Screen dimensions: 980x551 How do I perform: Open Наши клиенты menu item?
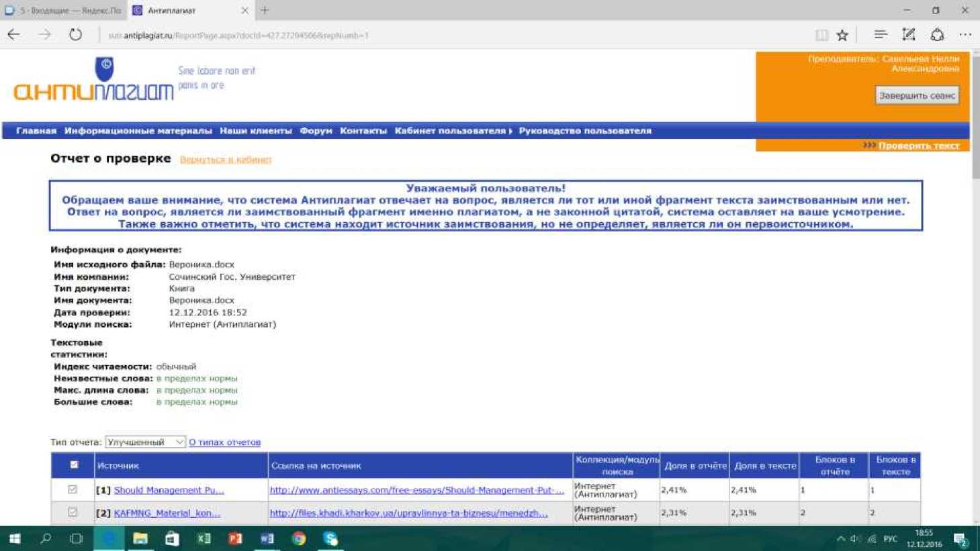(x=256, y=131)
